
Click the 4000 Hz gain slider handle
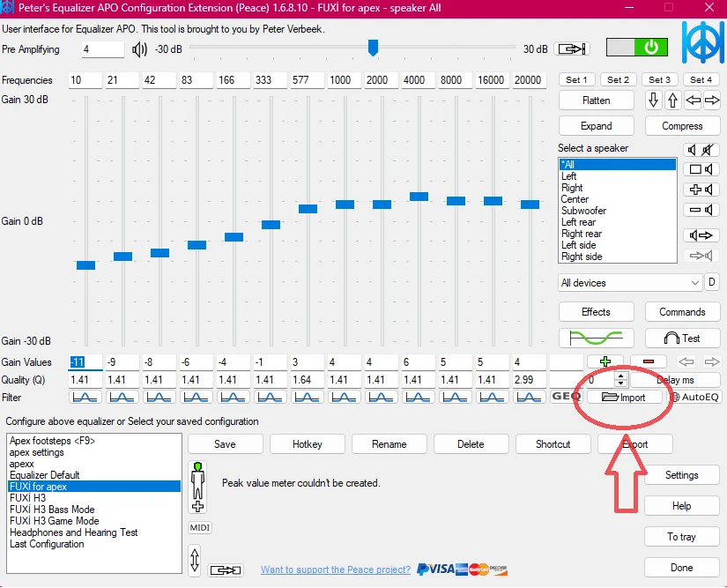coord(419,197)
